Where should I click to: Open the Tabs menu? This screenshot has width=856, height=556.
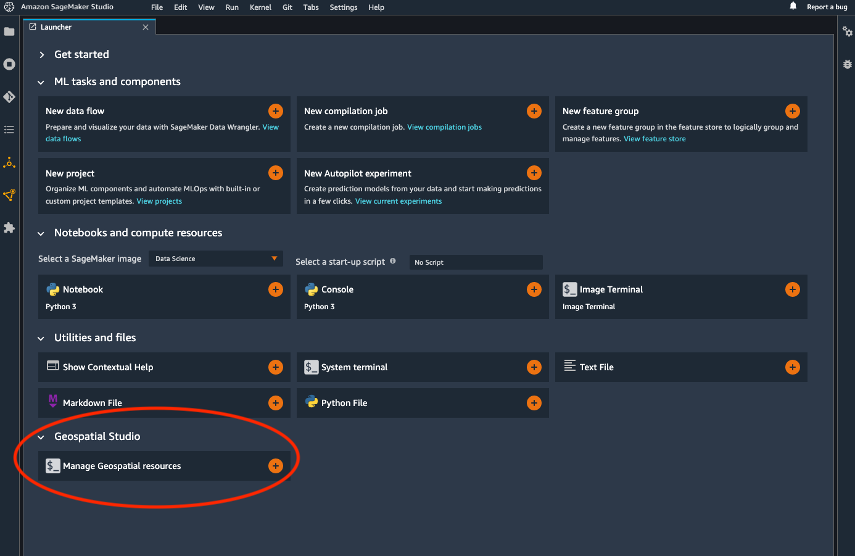[x=311, y=7]
